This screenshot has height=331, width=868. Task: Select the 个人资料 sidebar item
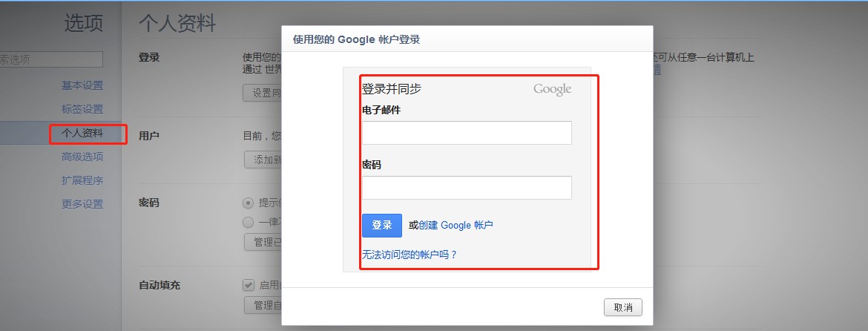point(82,134)
